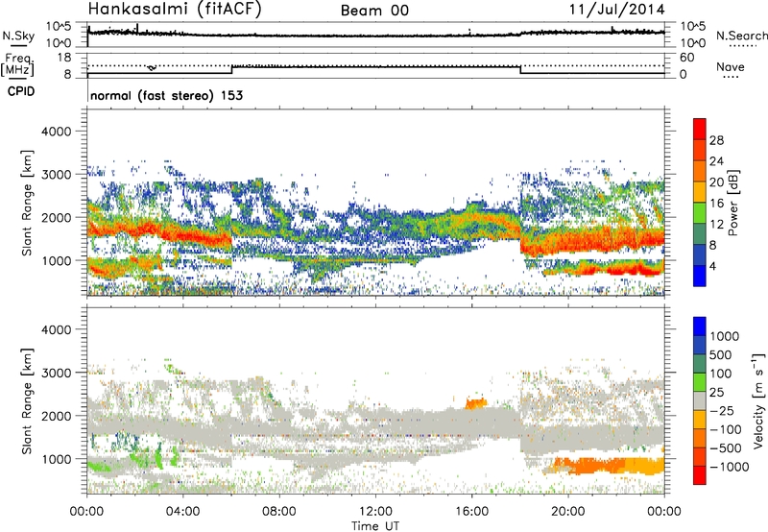Pick the red top segment of Power colorbar
Screen dimensions: 768x532
pyautogui.click(x=700, y=129)
